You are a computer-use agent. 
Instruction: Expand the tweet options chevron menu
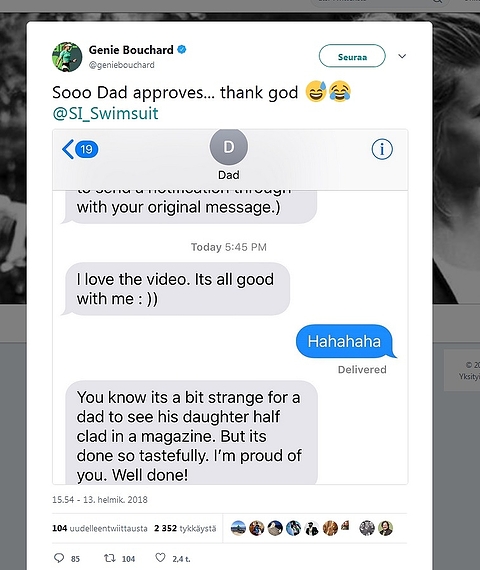[402, 56]
